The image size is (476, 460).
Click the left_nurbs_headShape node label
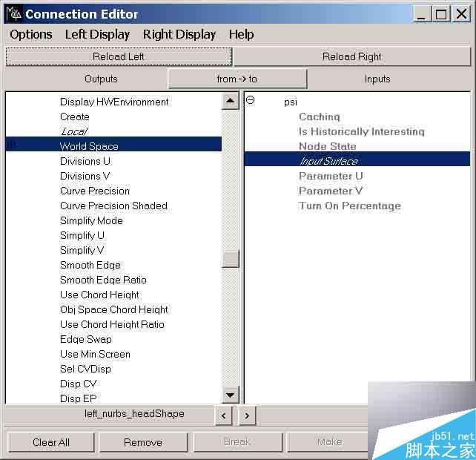tap(134, 414)
